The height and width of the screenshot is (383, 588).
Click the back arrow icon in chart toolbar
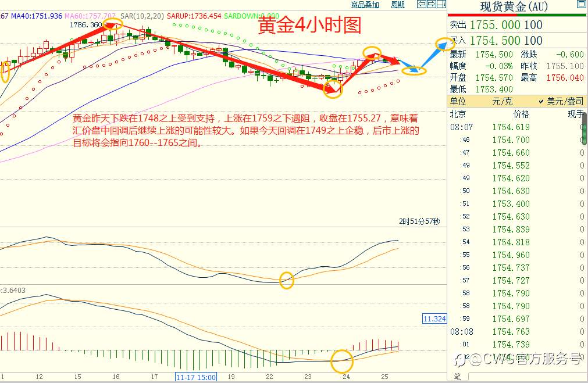(x=422, y=4)
